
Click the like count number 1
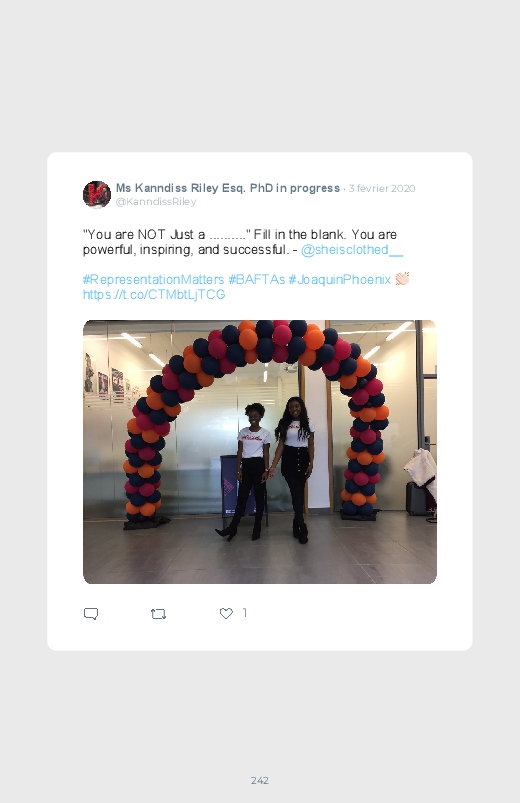click(245, 612)
